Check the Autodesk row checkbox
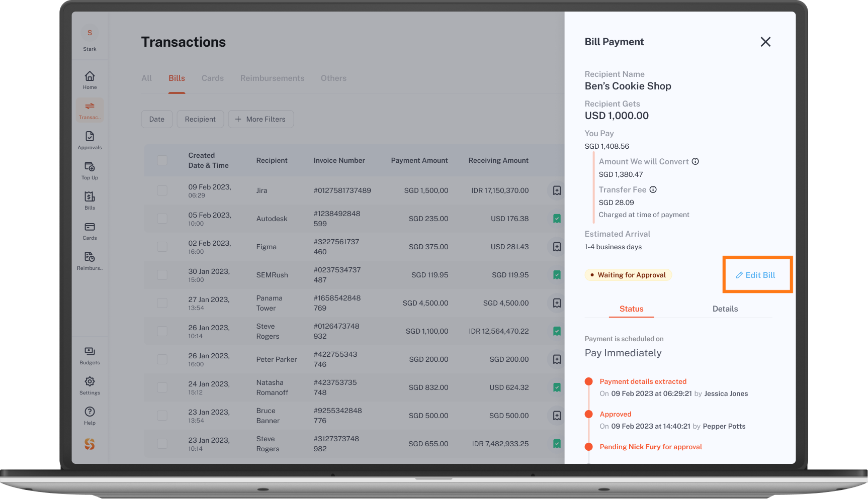Viewport: 868px width, 499px height. coord(162,219)
